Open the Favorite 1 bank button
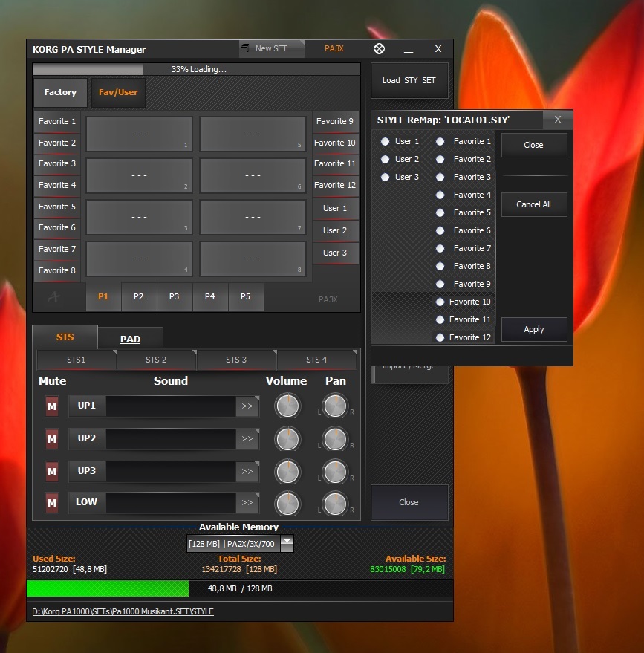This screenshot has height=653, width=644. (57, 122)
